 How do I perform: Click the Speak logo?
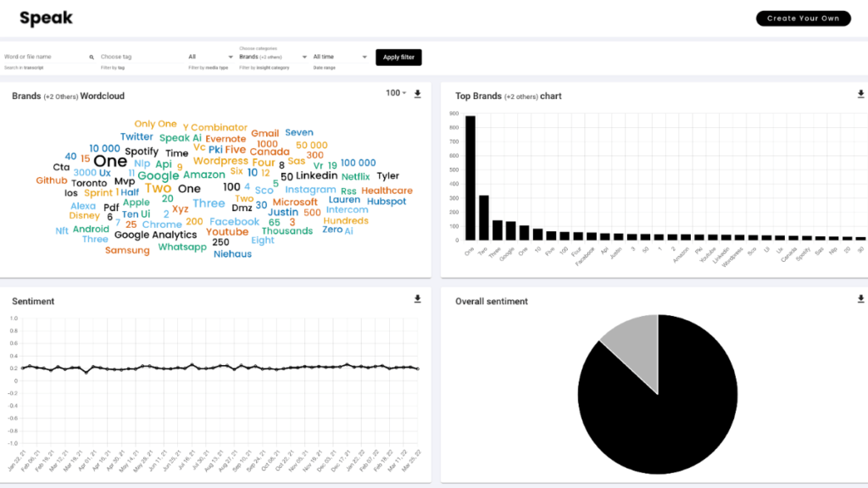(46, 19)
